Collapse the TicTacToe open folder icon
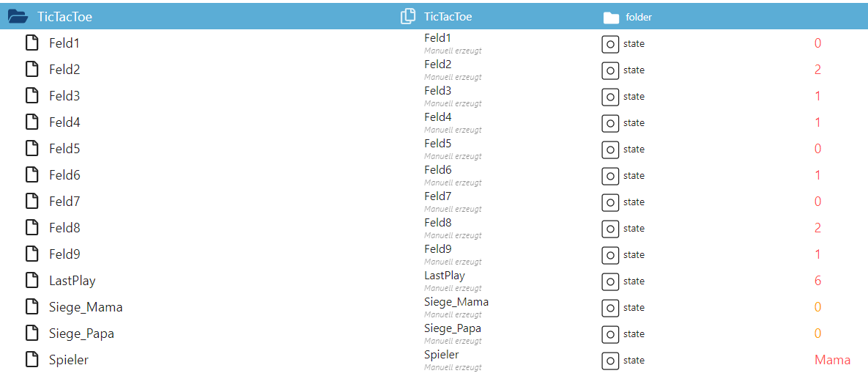 click(x=18, y=16)
